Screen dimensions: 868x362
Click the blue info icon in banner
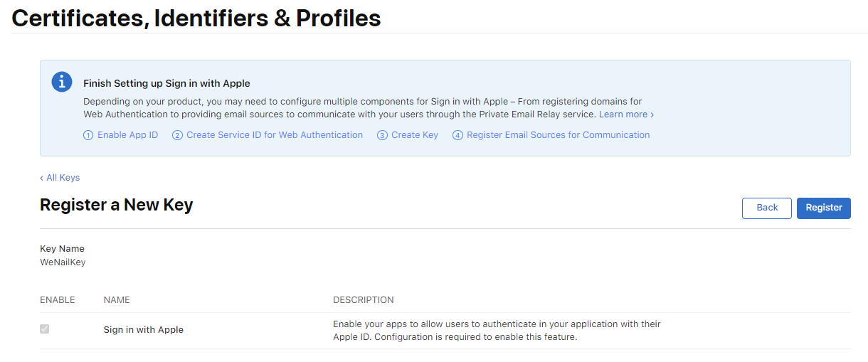pos(62,82)
